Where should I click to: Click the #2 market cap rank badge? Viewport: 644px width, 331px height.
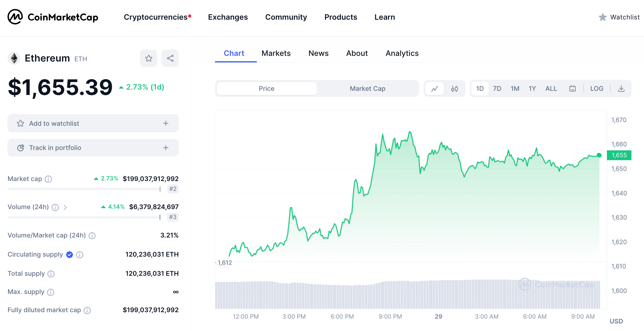point(173,189)
